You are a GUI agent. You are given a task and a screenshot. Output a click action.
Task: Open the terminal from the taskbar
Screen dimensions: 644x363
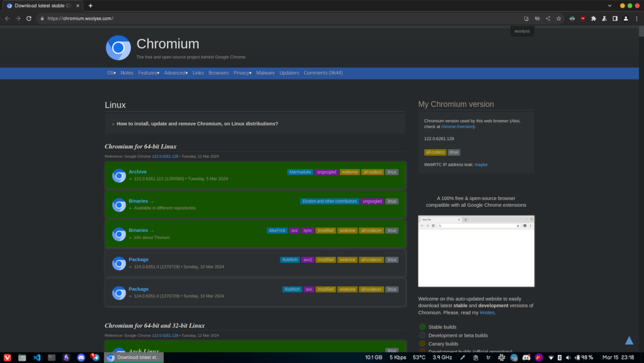click(x=51, y=357)
